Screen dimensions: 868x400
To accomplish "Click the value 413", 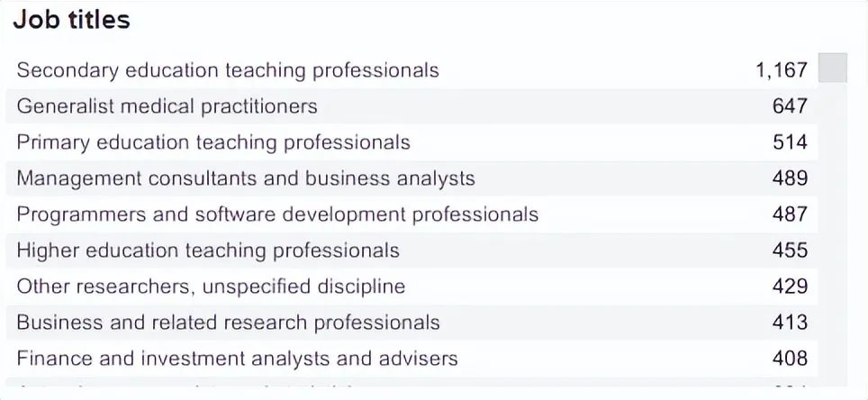I will pyautogui.click(x=790, y=323).
